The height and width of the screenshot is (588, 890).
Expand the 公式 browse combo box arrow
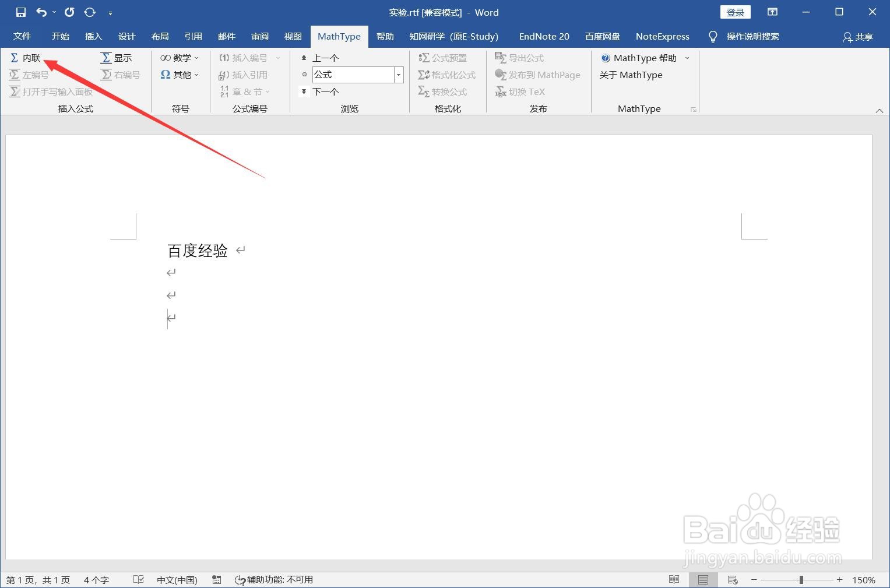[399, 75]
